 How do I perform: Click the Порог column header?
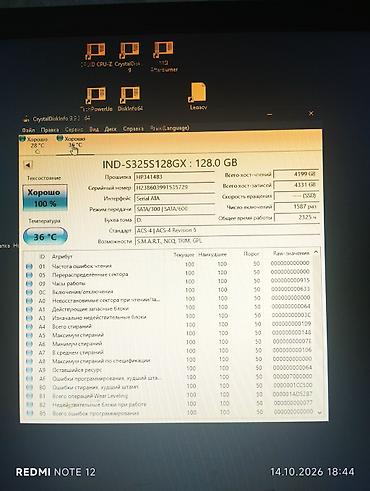pyautogui.click(x=251, y=254)
